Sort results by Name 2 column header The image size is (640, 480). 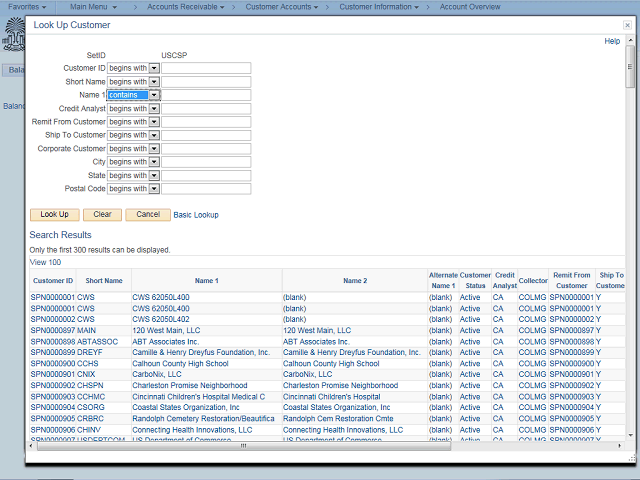pos(355,280)
